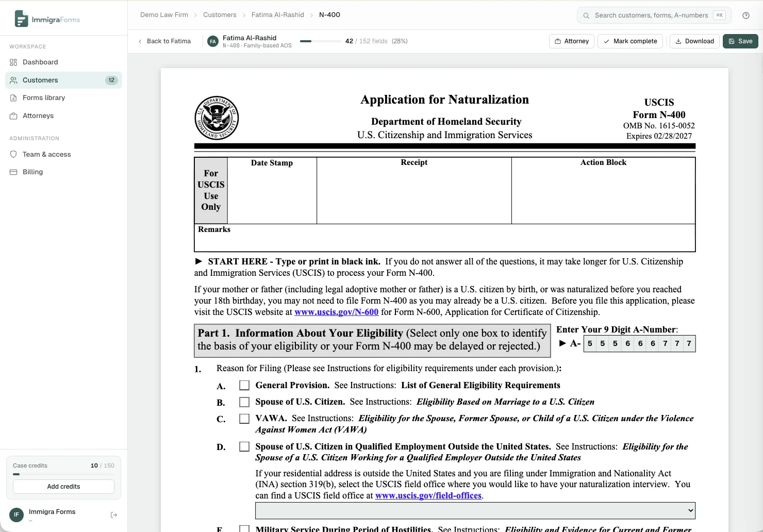Click first A-Number digit box
Screen dimensions: 763x532
(x=590, y=344)
